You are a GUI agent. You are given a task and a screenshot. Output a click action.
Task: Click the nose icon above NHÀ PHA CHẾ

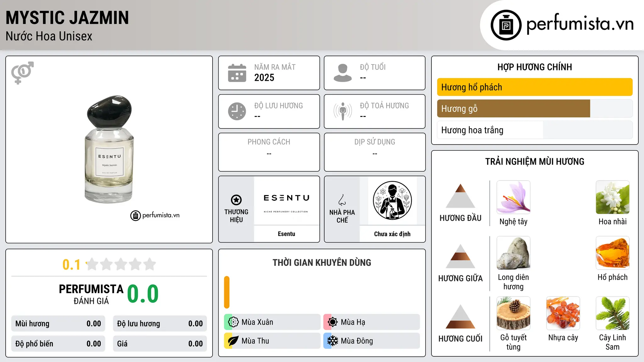[x=342, y=200]
